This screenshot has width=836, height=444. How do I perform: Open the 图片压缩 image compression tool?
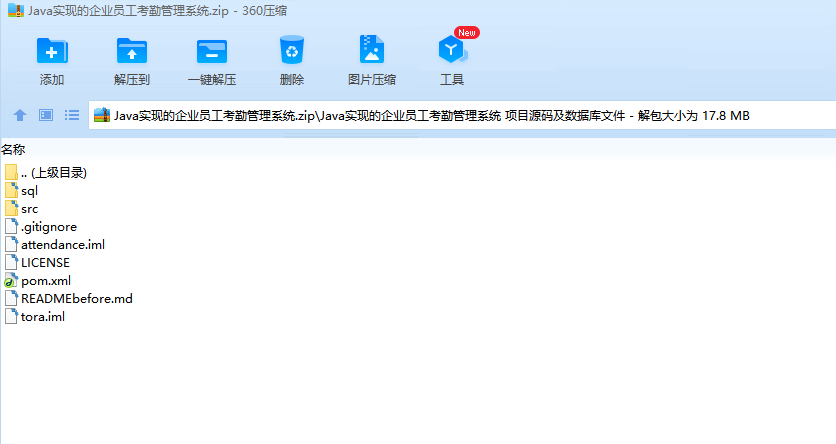372,50
